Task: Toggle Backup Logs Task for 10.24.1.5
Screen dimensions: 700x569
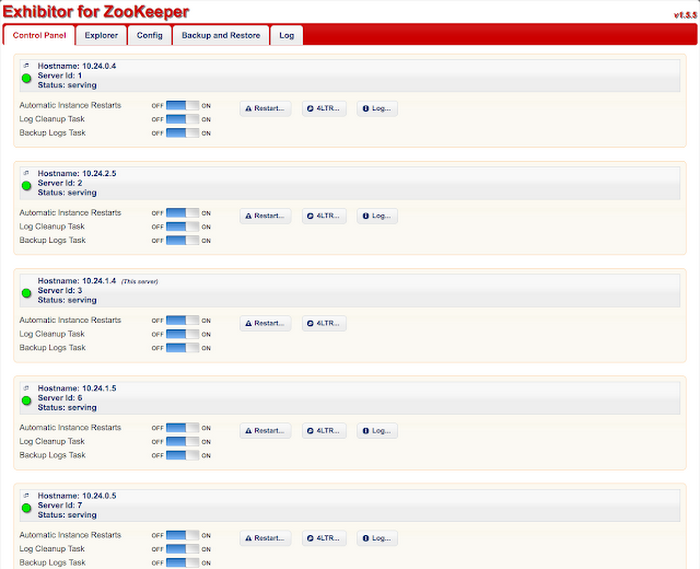Action: point(182,456)
